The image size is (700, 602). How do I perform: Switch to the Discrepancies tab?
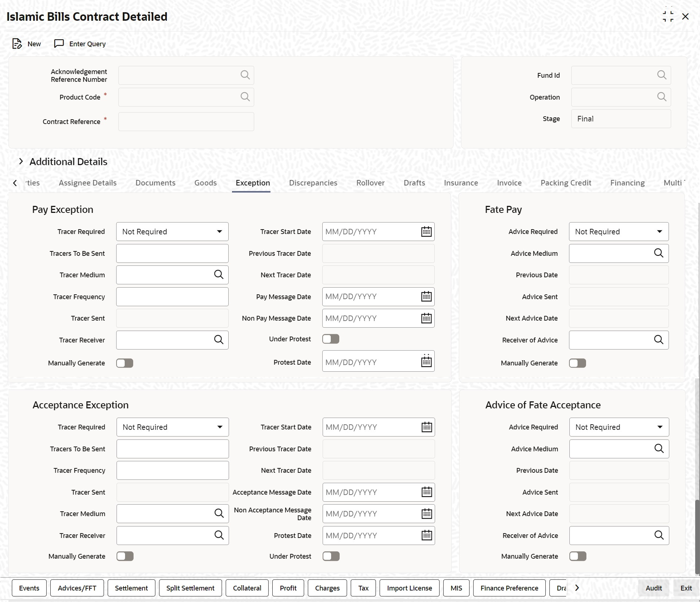(x=313, y=183)
